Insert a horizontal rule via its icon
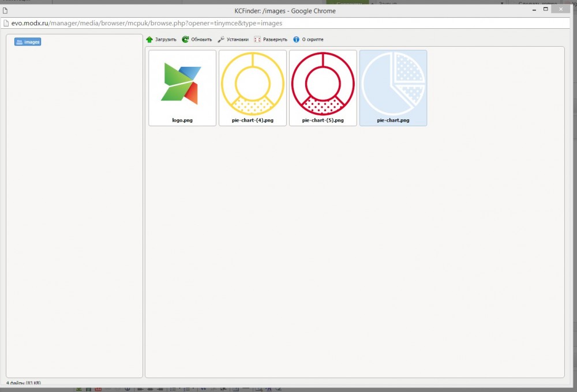Viewport: 577px width, 392px height. click(246, 389)
